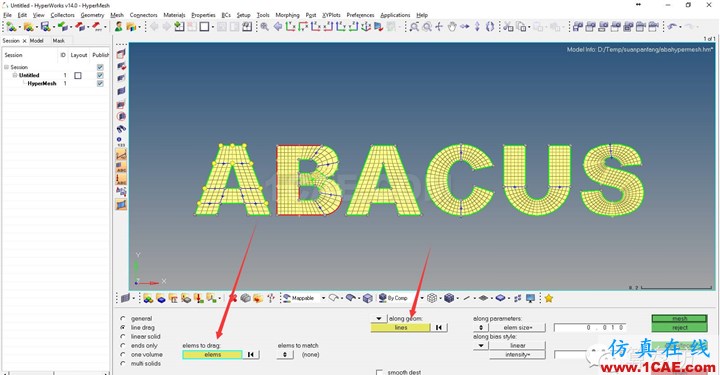Screen dimensions: 720x375
Task: Reset the lines selector with its reset button
Action: click(x=439, y=327)
